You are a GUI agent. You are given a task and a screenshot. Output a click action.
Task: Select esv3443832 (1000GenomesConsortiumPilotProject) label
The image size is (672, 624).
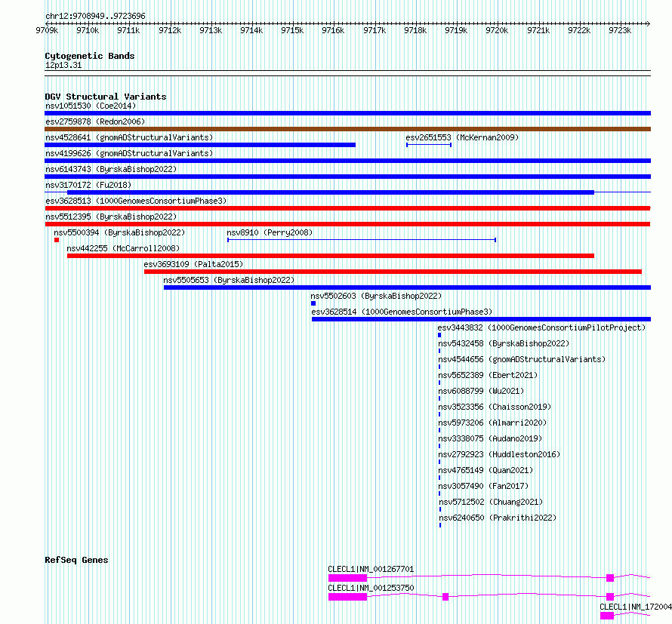[541, 327]
